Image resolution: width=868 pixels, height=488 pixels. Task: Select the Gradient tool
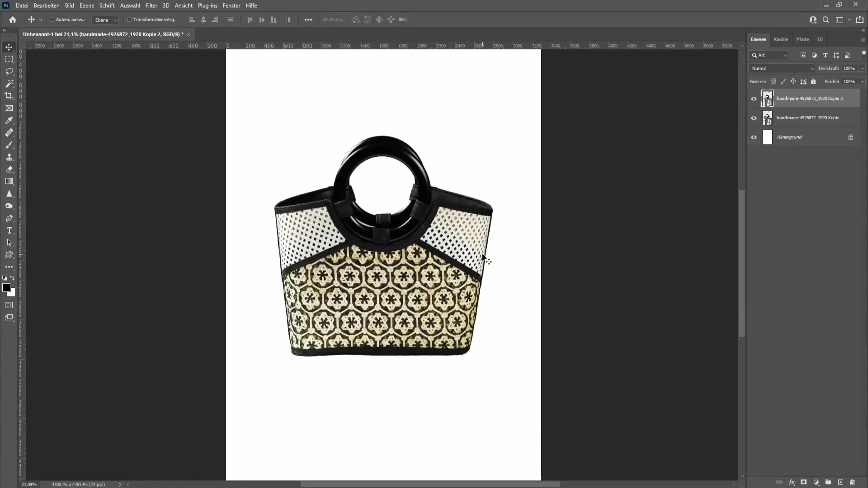click(x=9, y=181)
